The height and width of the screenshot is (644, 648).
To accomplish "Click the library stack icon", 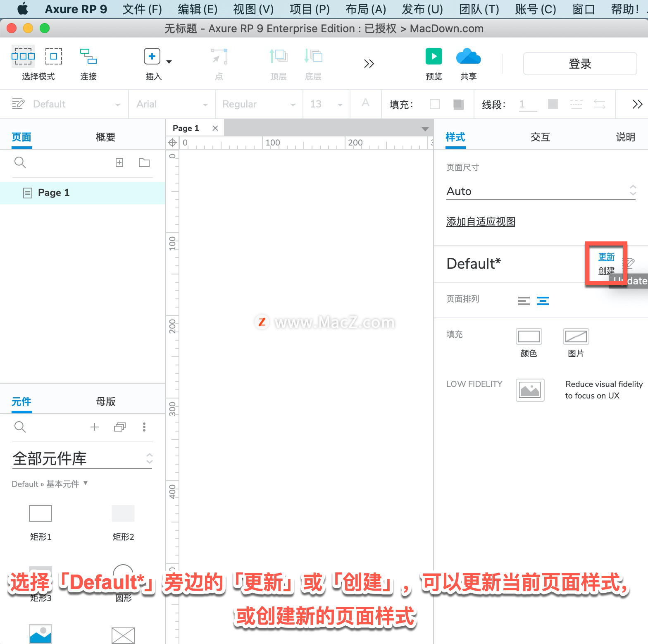I will [120, 427].
